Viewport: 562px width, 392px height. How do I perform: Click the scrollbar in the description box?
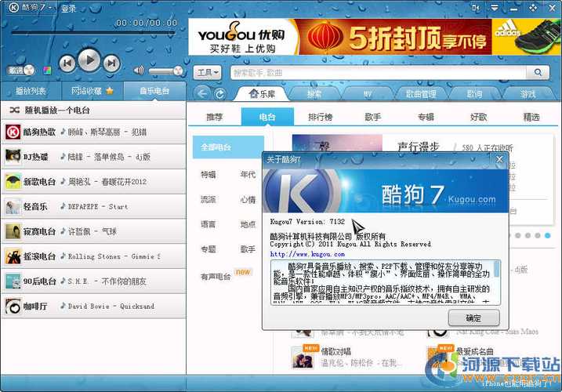[497, 269]
